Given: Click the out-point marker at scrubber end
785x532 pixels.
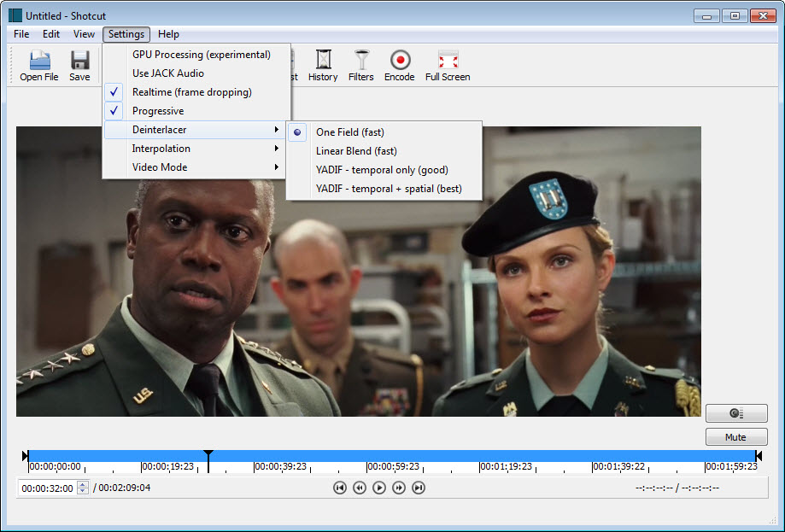Looking at the screenshot, I should [x=759, y=455].
